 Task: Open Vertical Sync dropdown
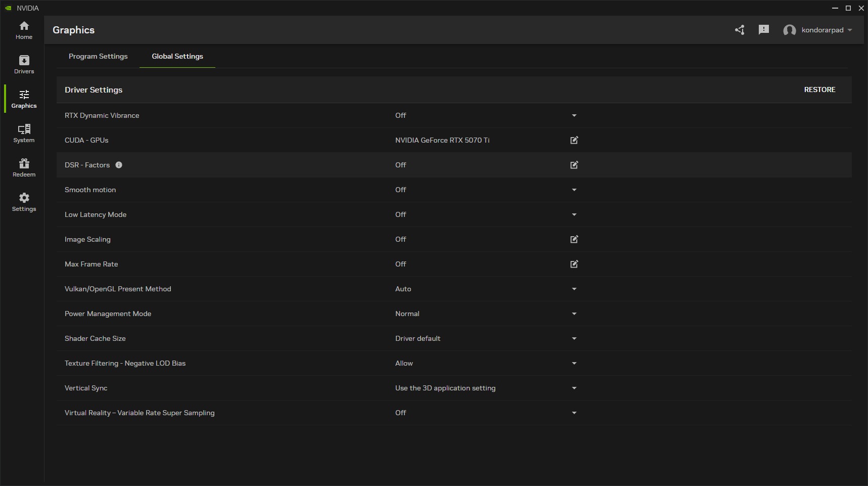click(x=574, y=388)
